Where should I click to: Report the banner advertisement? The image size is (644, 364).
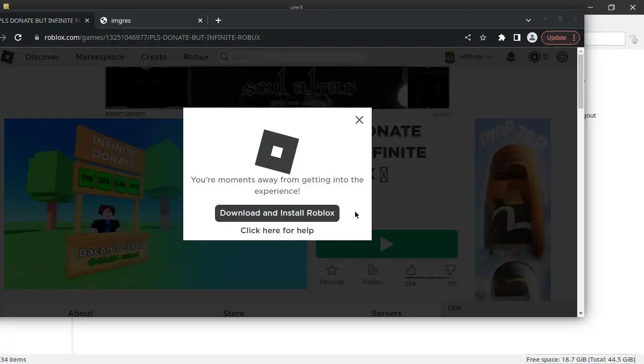pyautogui.click(x=441, y=114)
